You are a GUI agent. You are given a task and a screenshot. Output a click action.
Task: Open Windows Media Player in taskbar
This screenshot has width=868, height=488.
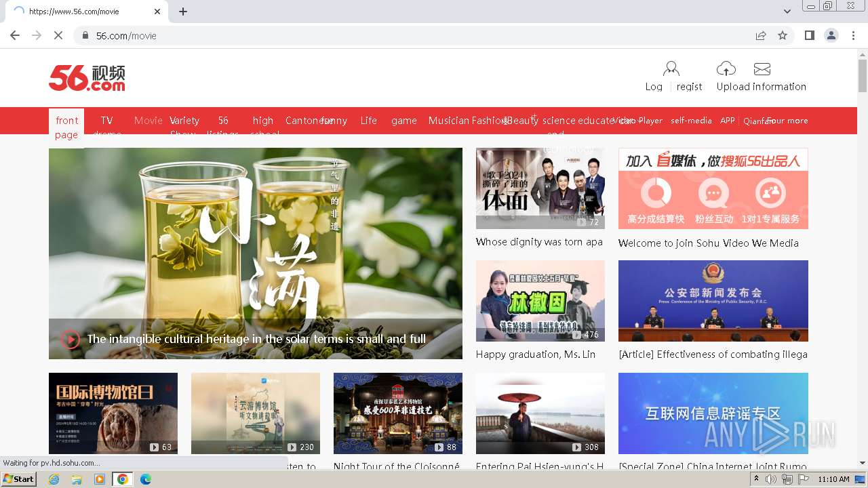click(x=100, y=479)
